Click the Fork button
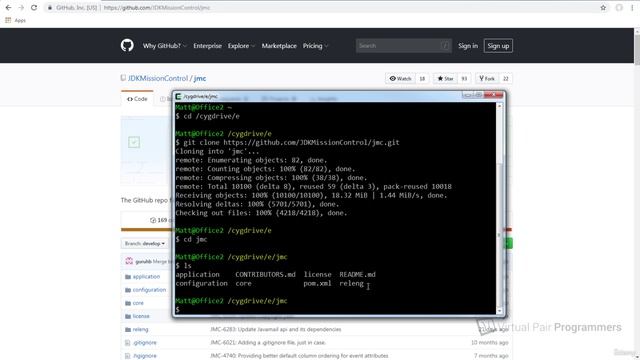 487,78
